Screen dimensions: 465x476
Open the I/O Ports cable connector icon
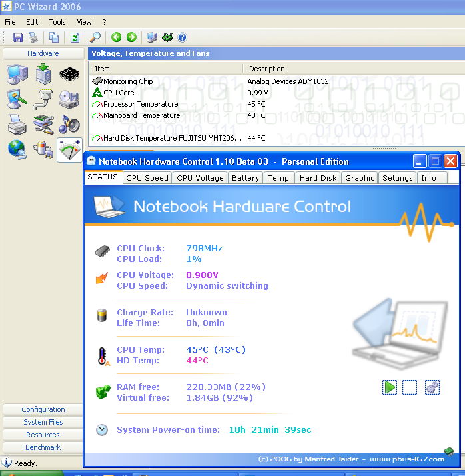(43, 99)
